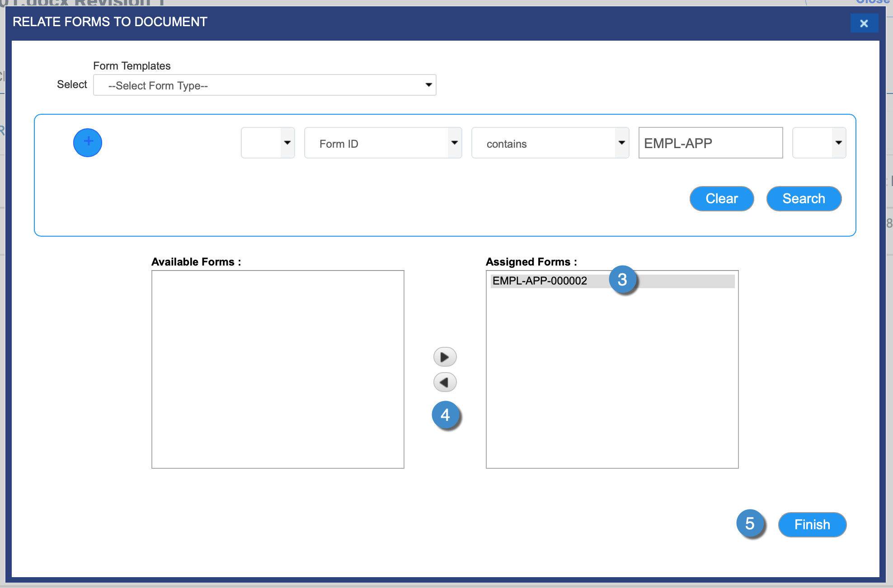Click the background Close link at top right
893x588 pixels.
[x=872, y=2]
